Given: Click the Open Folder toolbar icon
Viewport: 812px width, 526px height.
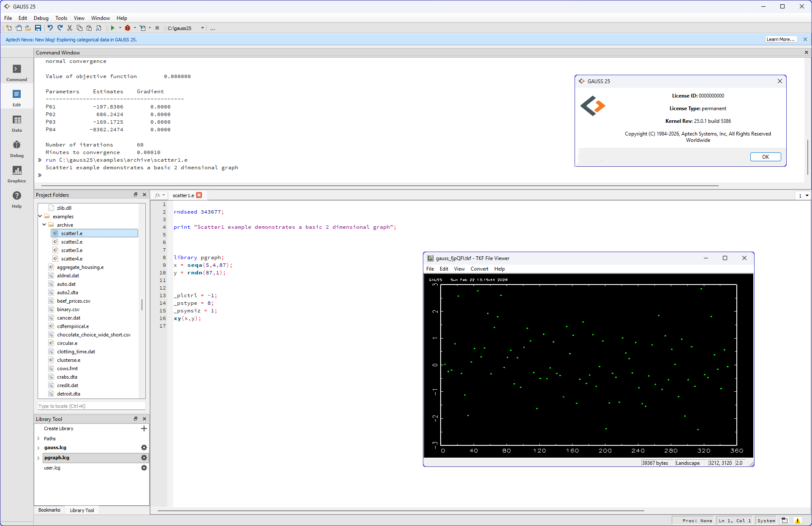Looking at the screenshot, I should (x=28, y=28).
